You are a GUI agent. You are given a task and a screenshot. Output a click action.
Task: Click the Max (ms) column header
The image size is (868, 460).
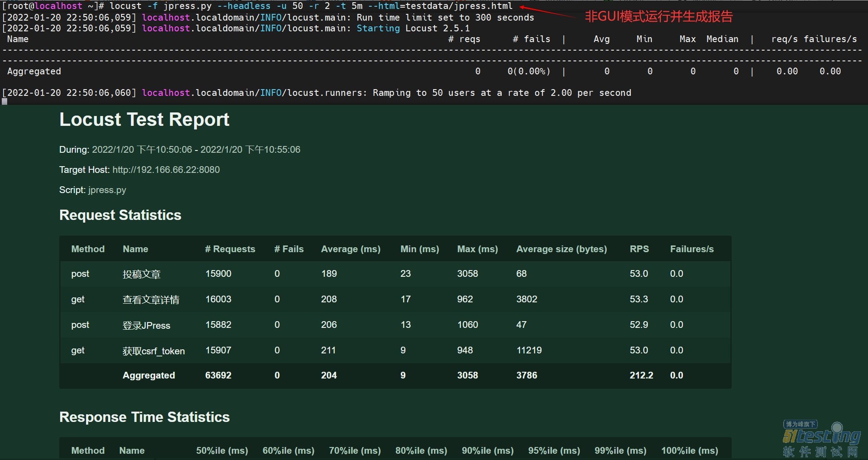477,249
